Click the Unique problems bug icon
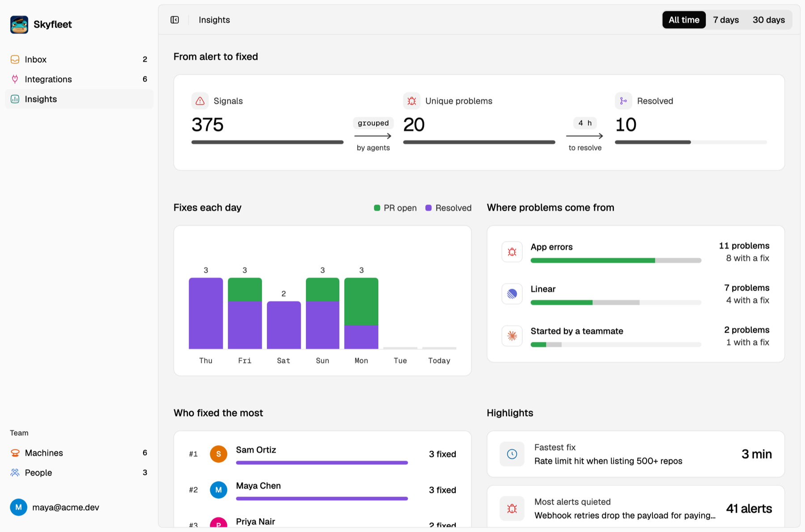The width and height of the screenshot is (805, 532). tap(411, 101)
